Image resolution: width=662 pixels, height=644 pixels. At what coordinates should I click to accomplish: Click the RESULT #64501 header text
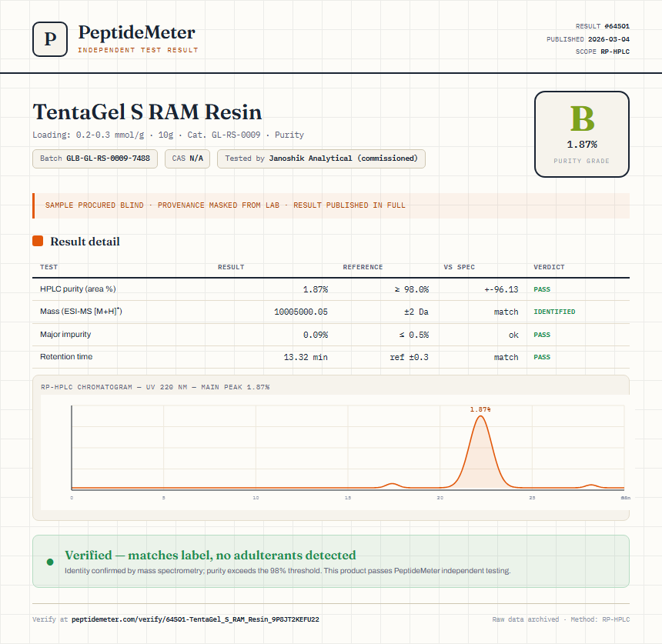coord(603,26)
